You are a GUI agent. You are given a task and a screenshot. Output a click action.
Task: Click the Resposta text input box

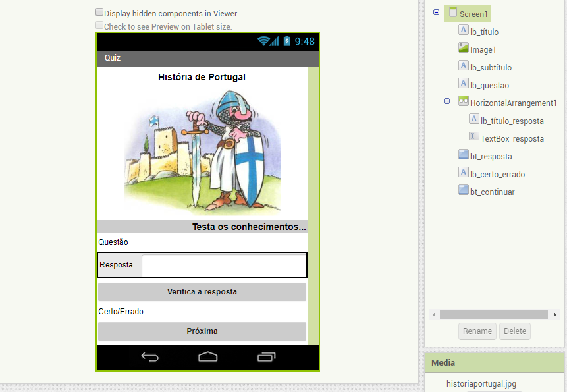(x=224, y=265)
